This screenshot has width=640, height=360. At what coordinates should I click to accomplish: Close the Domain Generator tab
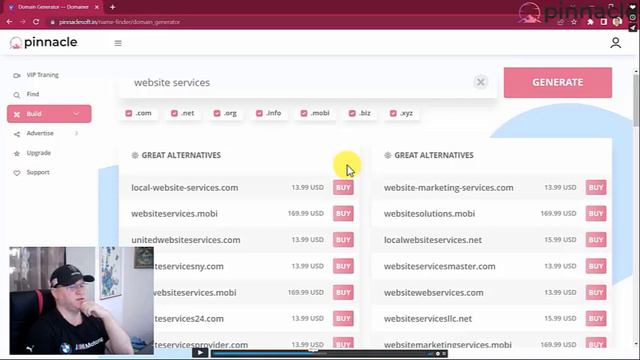[97, 7]
